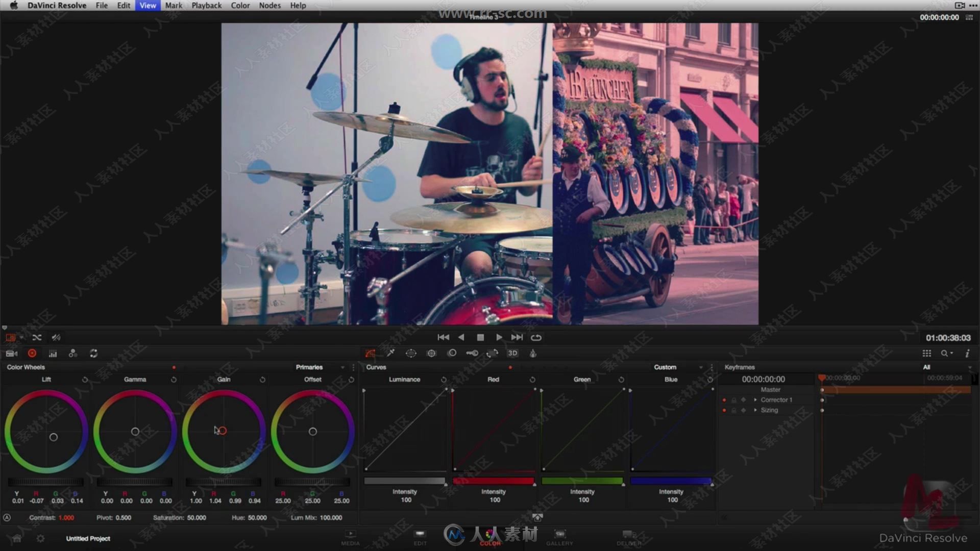This screenshot has width=980, height=551.
Task: Toggle the auto color A button
Action: 7,517
